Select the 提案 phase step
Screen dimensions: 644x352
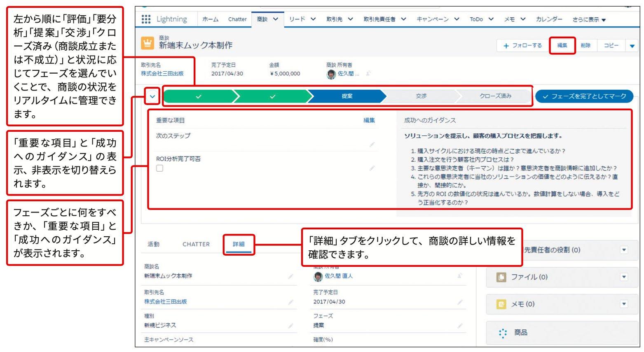347,96
